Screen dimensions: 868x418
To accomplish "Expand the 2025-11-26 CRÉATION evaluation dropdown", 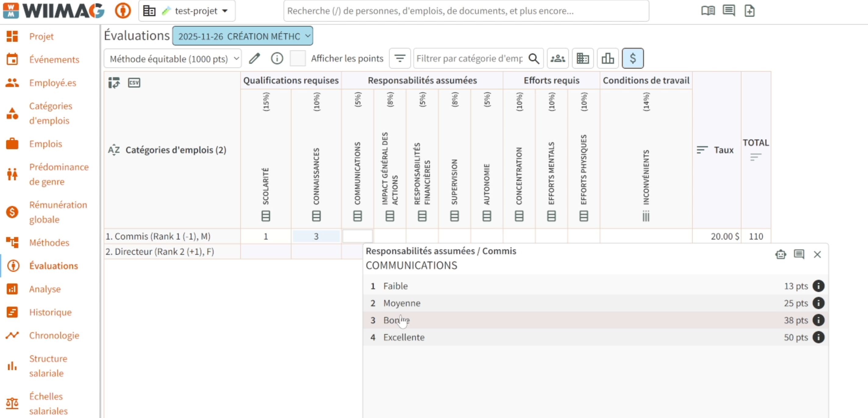I will 243,36.
